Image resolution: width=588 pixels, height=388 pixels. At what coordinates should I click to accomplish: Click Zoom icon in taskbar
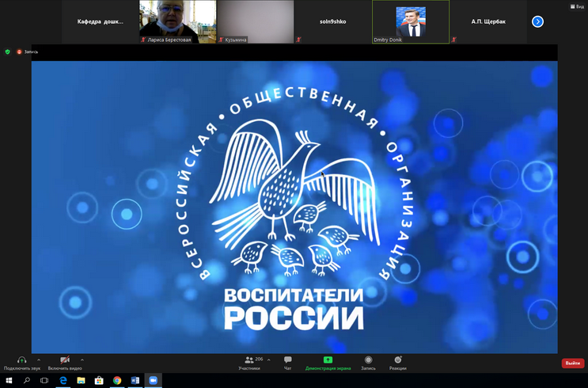[x=153, y=381]
